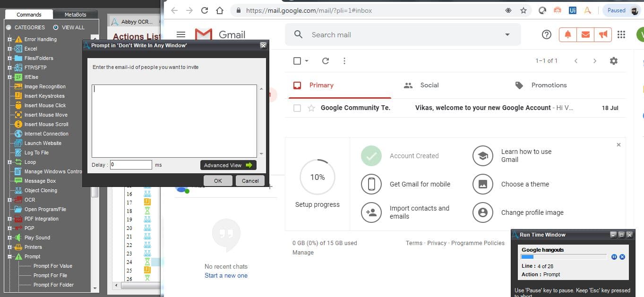
Task: Click OK in the Prompt dialog
Action: pos(218,181)
